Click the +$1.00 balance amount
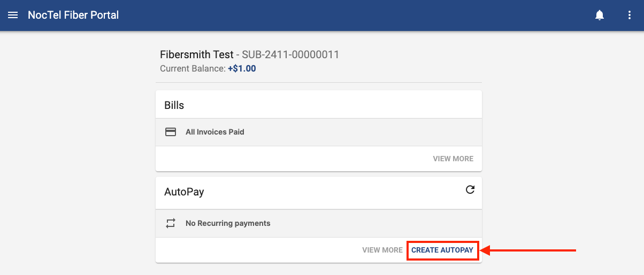This screenshot has width=644, height=275. click(x=242, y=68)
